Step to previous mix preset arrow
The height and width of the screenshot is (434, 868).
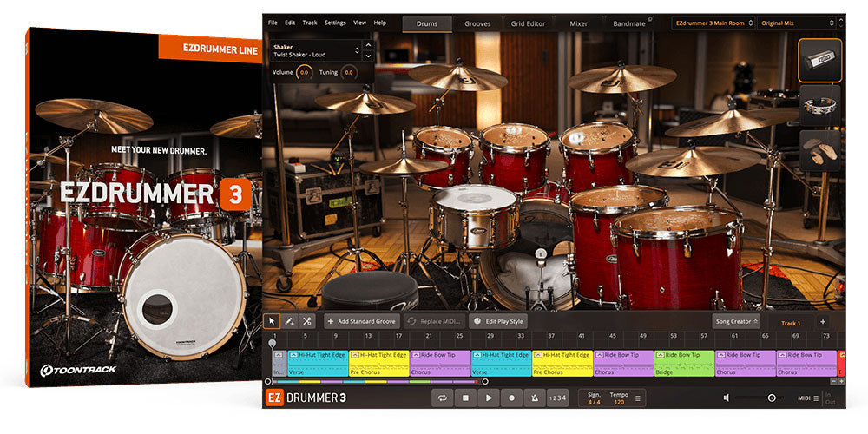tap(840, 20)
